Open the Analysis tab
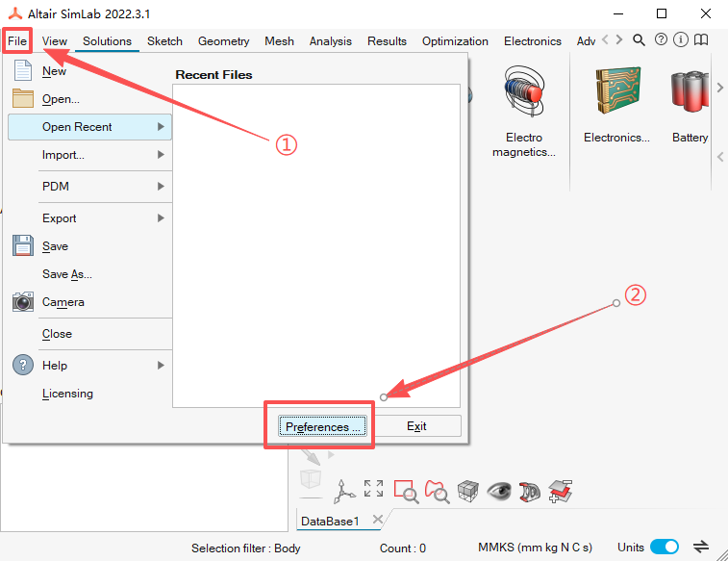The height and width of the screenshot is (561, 728). click(330, 40)
